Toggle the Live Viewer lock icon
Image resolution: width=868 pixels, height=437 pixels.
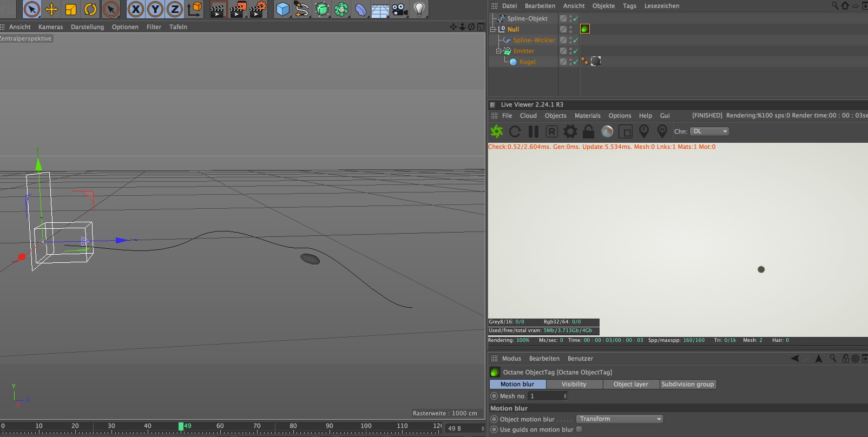[589, 131]
